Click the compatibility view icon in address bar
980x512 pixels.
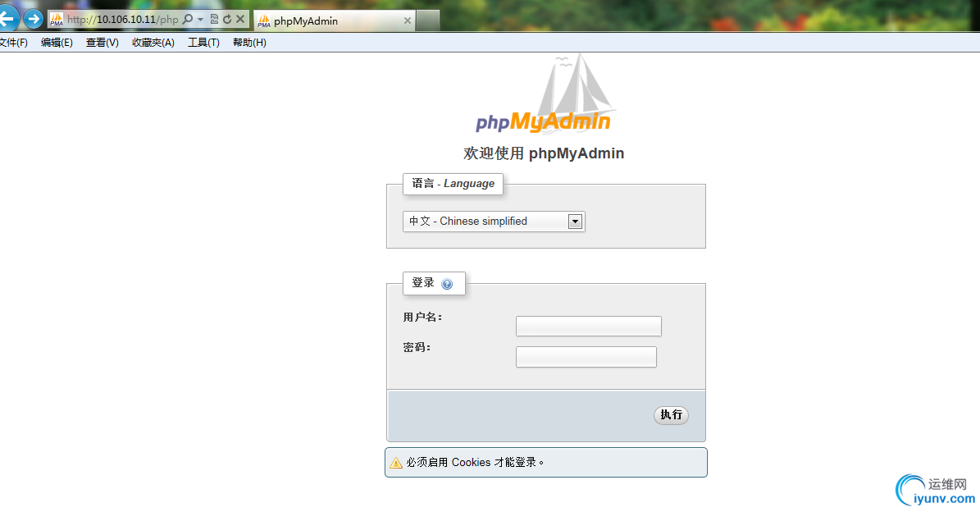click(214, 20)
